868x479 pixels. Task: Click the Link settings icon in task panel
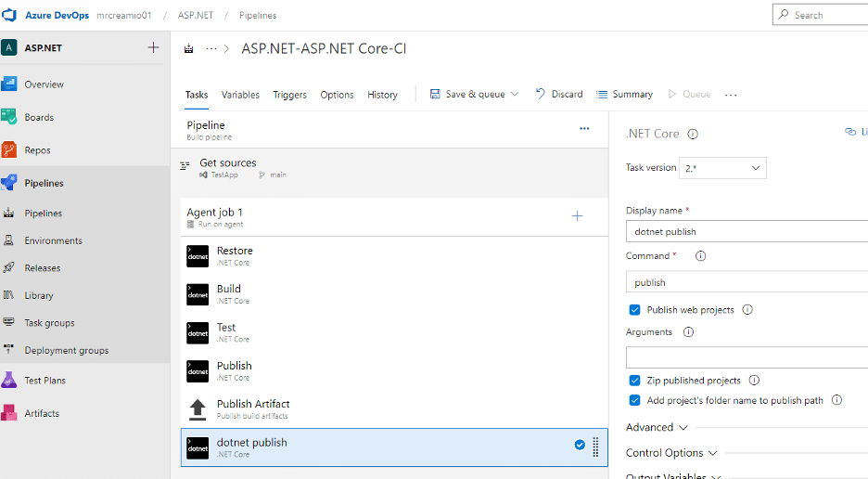tap(850, 132)
